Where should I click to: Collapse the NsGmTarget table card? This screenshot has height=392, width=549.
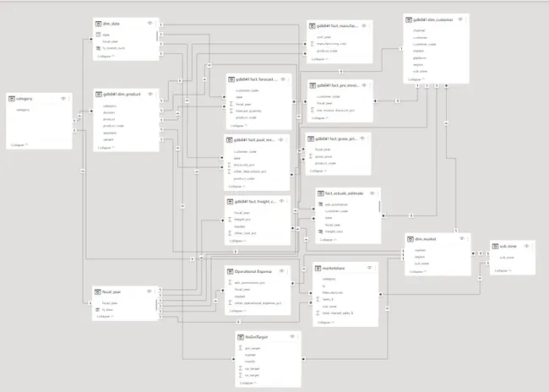[x=248, y=384]
